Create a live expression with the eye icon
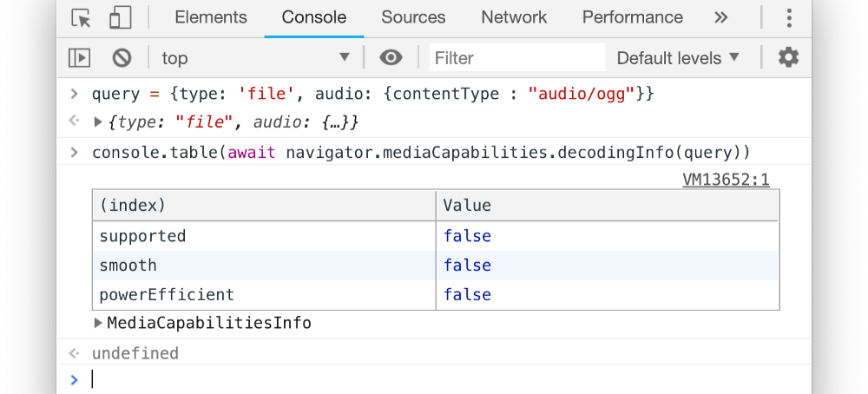 pyautogui.click(x=391, y=58)
